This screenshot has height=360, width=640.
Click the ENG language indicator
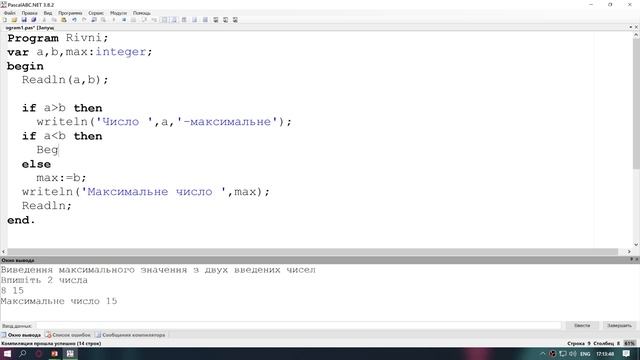click(x=585, y=353)
